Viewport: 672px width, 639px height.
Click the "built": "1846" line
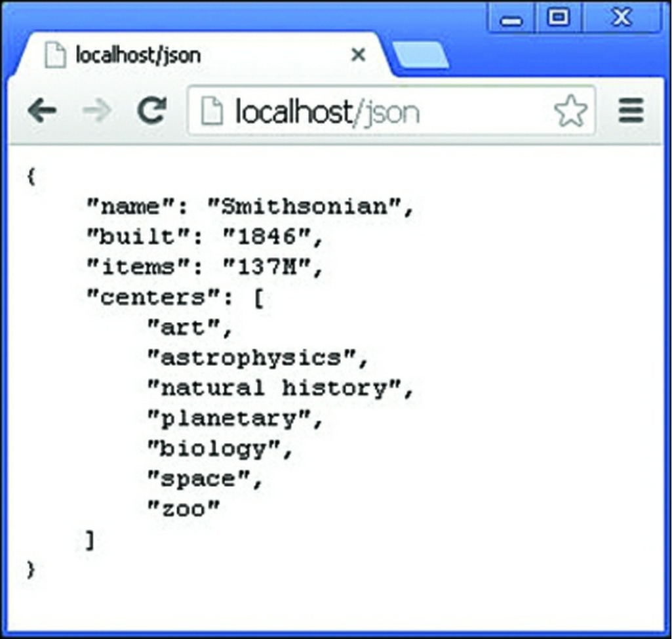point(205,237)
